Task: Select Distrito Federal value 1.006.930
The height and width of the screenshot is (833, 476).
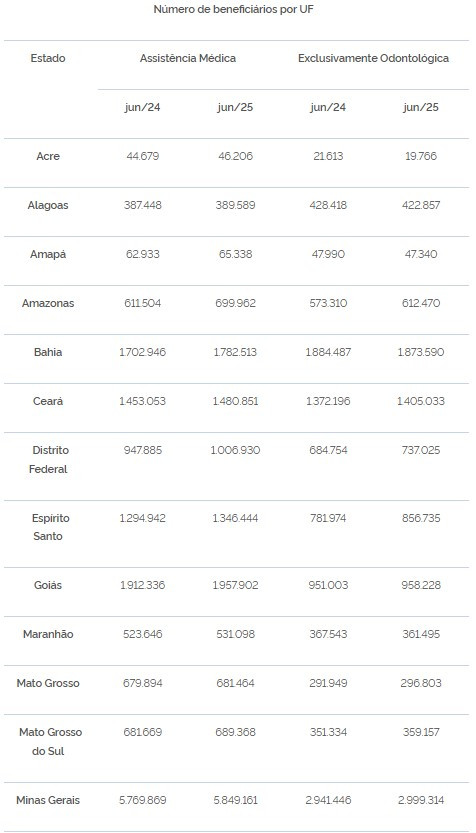Action: tap(235, 450)
